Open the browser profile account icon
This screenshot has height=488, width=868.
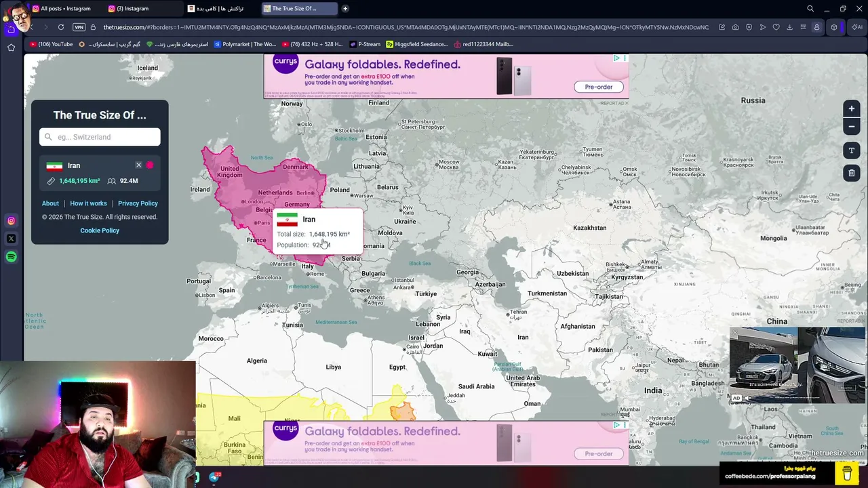[816, 27]
